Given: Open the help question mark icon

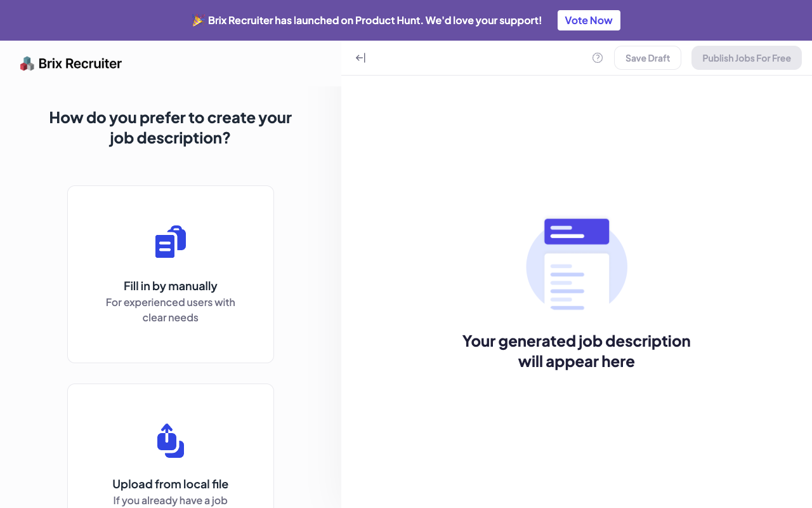Looking at the screenshot, I should tap(598, 58).
